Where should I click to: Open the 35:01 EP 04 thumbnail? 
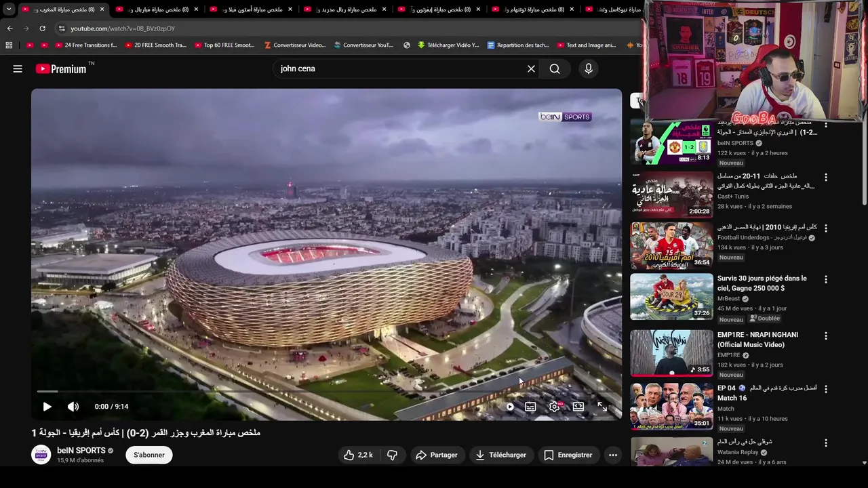pos(671,406)
